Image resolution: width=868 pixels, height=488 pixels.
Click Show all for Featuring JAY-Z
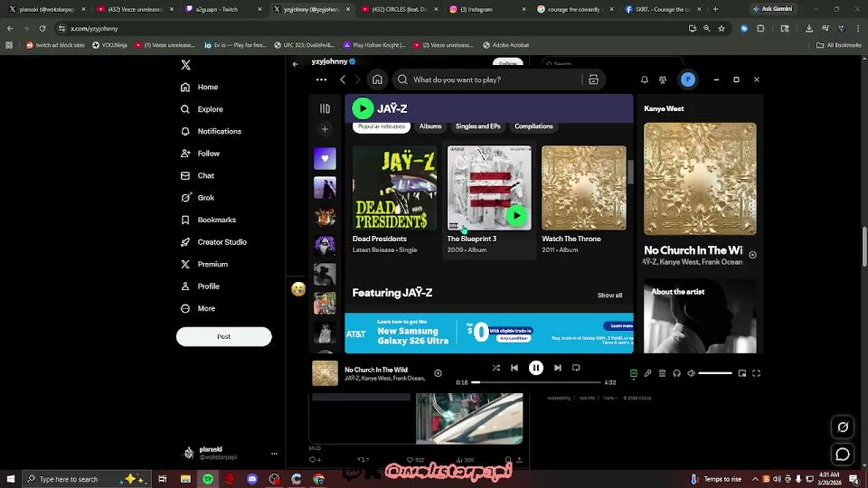[x=609, y=295]
